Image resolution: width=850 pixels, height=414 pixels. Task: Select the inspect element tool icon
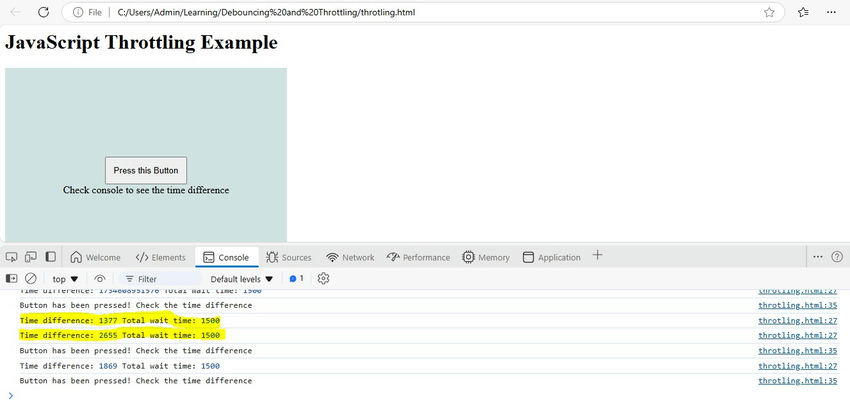(12, 257)
